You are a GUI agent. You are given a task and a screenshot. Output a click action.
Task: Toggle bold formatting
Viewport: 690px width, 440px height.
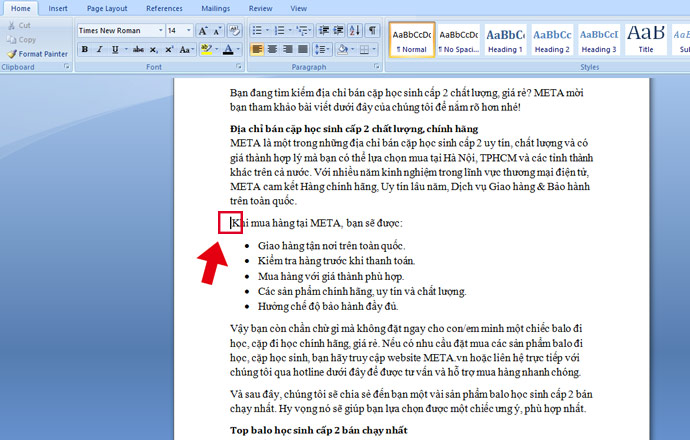point(84,49)
